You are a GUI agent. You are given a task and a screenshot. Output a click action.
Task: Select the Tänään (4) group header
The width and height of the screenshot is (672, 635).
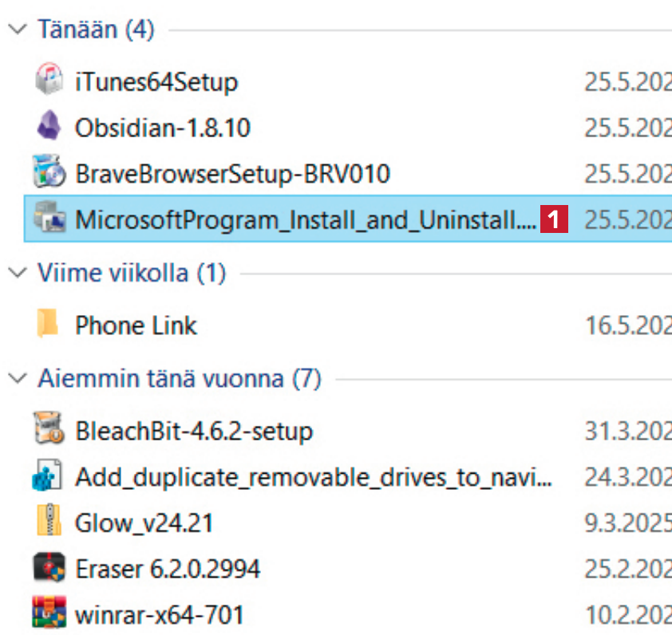pyautogui.click(x=96, y=30)
